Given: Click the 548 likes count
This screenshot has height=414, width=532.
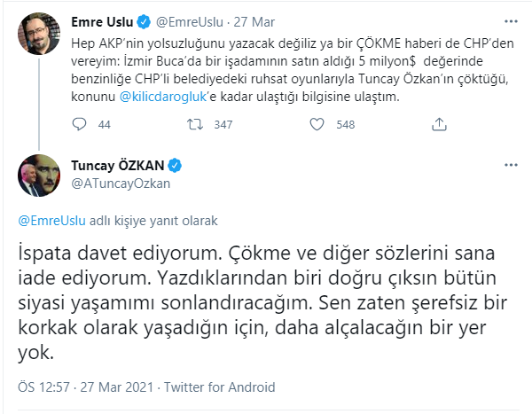Looking at the screenshot, I should [344, 125].
